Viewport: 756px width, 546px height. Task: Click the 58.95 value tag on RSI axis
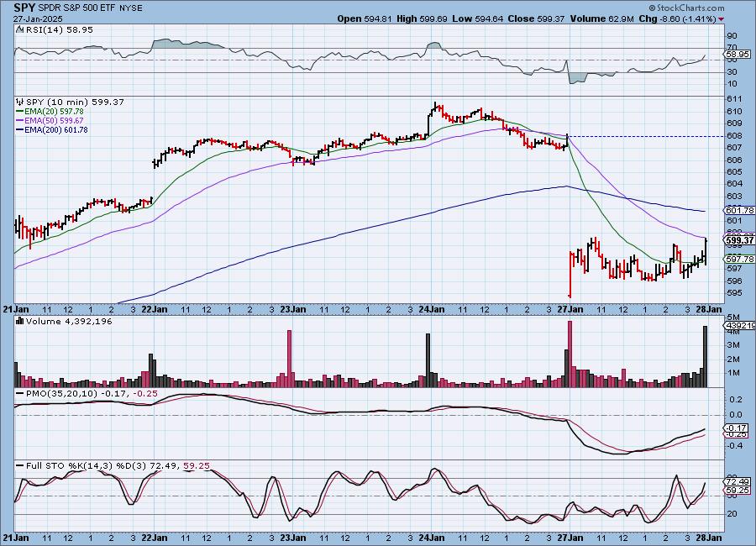tap(738, 54)
